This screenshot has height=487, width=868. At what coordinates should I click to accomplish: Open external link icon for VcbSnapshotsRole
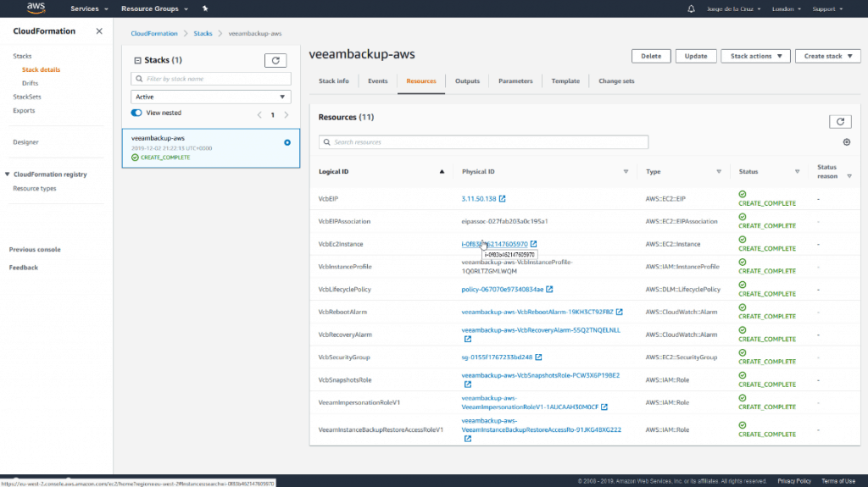coord(468,385)
